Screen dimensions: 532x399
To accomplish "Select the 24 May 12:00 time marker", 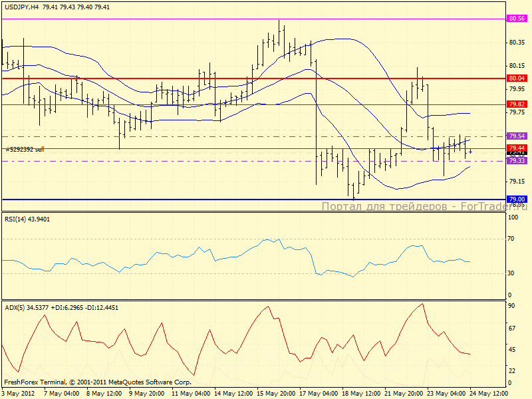I will pyautogui.click(x=490, y=393).
